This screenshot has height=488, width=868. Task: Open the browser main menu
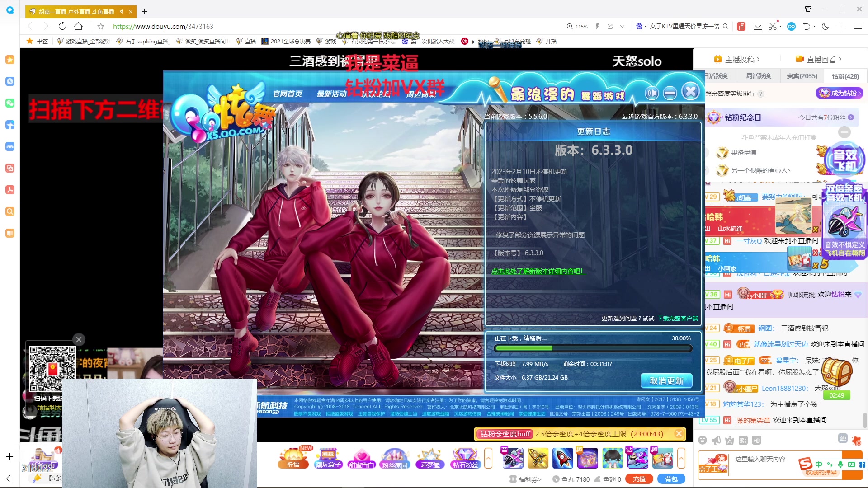[x=858, y=26]
